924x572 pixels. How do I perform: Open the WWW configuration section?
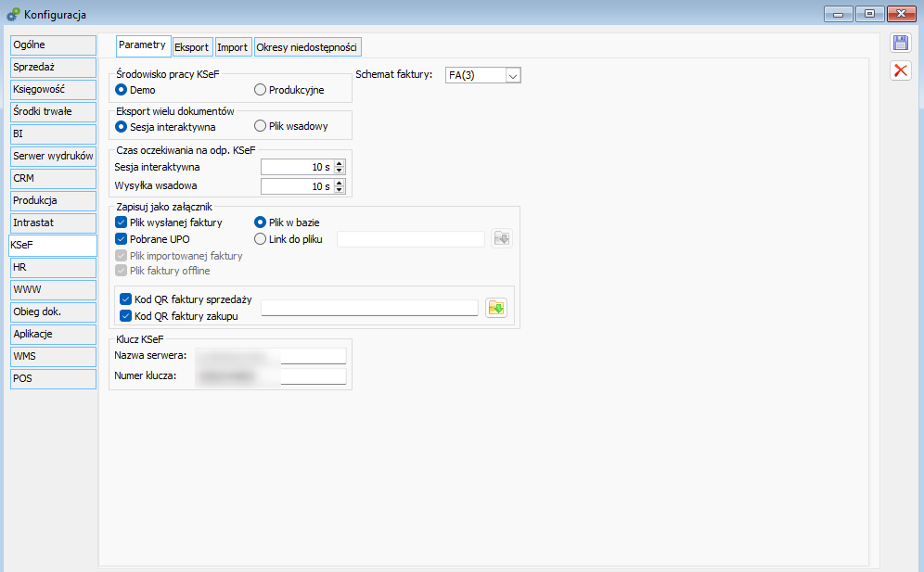53,289
